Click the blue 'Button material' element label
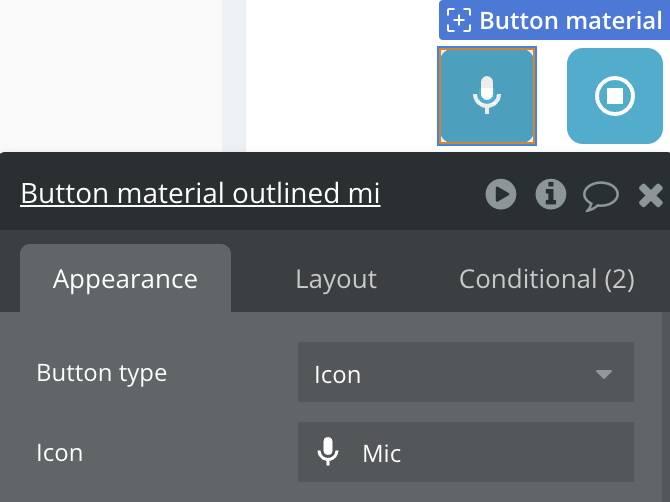670x502 pixels. click(570, 20)
